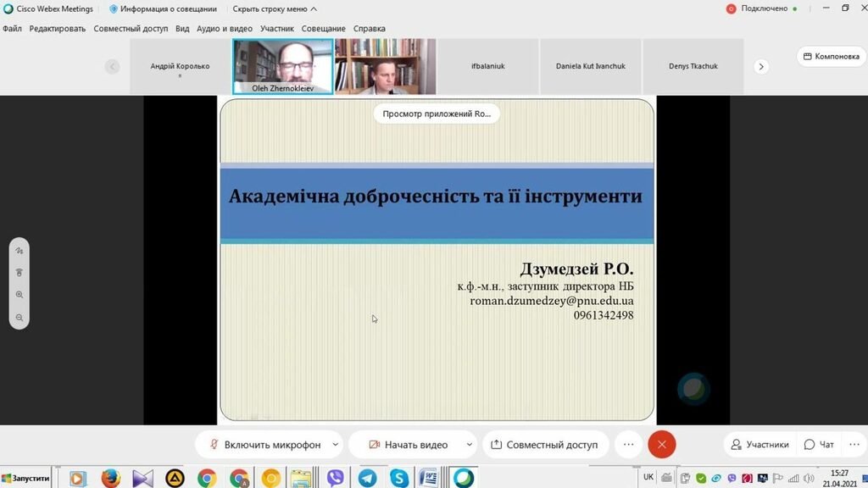Open the remote control icon in side toolbar
Image resolution: width=868 pixels, height=488 pixels.
click(x=19, y=273)
